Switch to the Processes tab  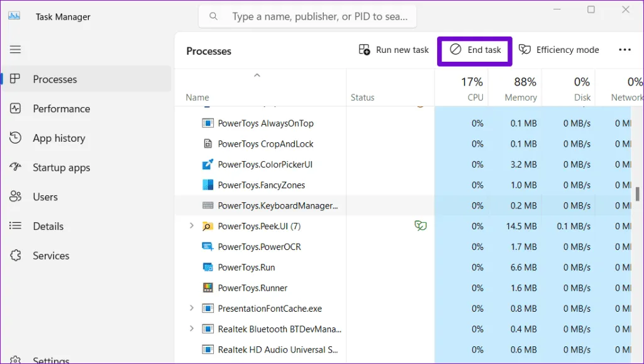(55, 79)
